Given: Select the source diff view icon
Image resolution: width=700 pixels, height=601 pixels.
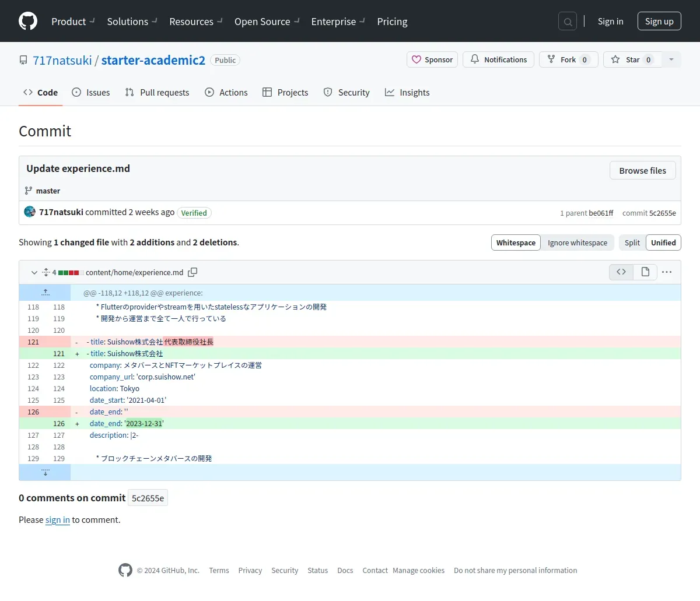Looking at the screenshot, I should pyautogui.click(x=621, y=272).
